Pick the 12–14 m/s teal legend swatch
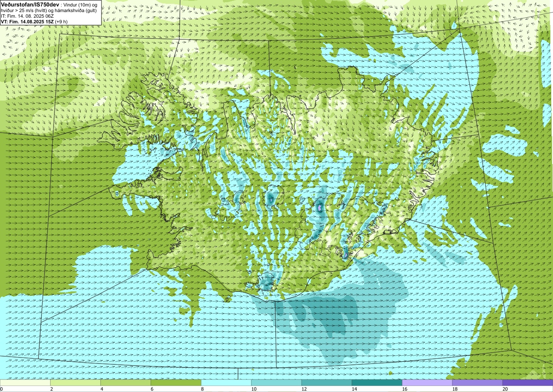The width and height of the screenshot is (553, 392). [327, 383]
